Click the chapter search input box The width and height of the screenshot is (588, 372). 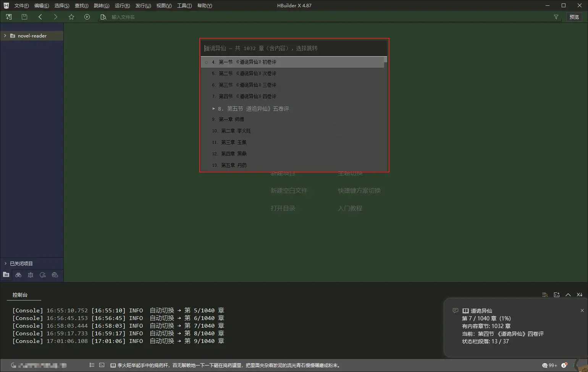coord(294,48)
